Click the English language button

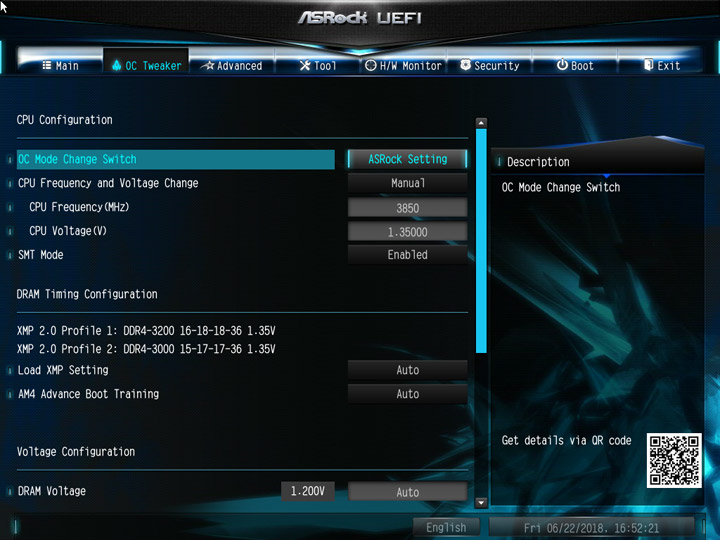[446, 528]
